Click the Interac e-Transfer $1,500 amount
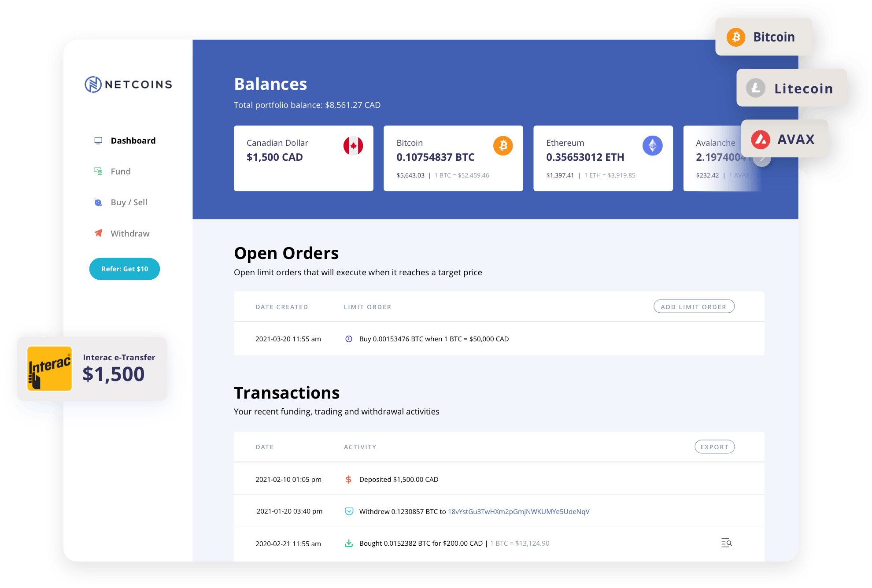 tap(114, 374)
